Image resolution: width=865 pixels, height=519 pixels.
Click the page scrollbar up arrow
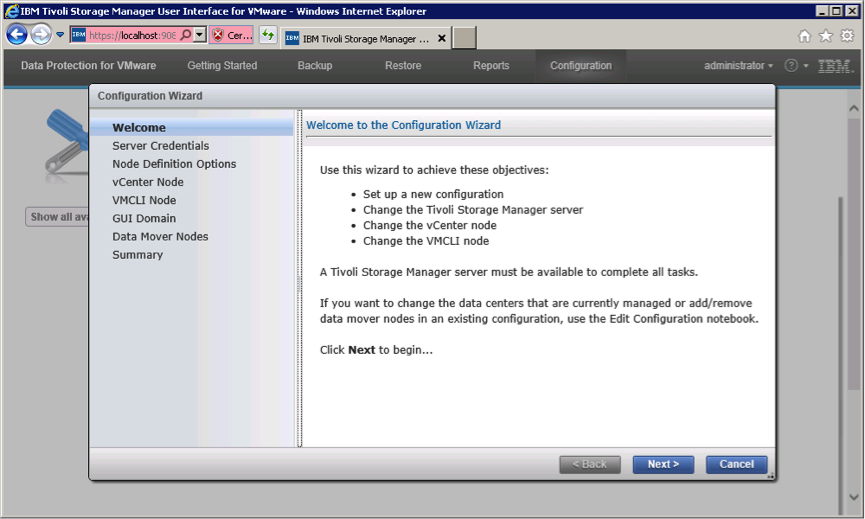coord(853,109)
